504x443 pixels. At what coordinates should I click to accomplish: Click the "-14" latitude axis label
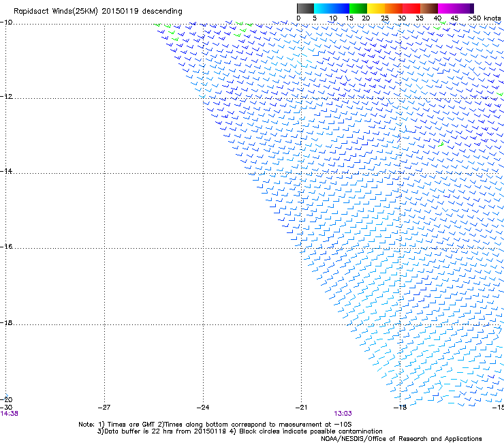[x=6, y=171]
